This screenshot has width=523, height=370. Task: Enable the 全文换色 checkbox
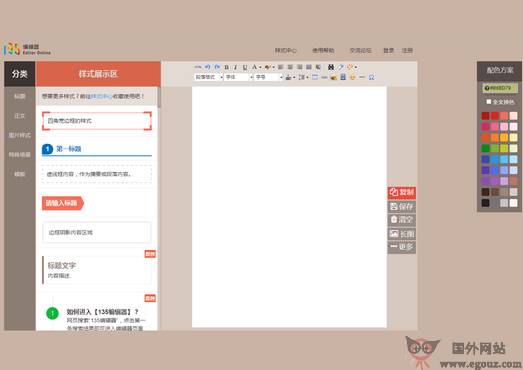(489, 101)
